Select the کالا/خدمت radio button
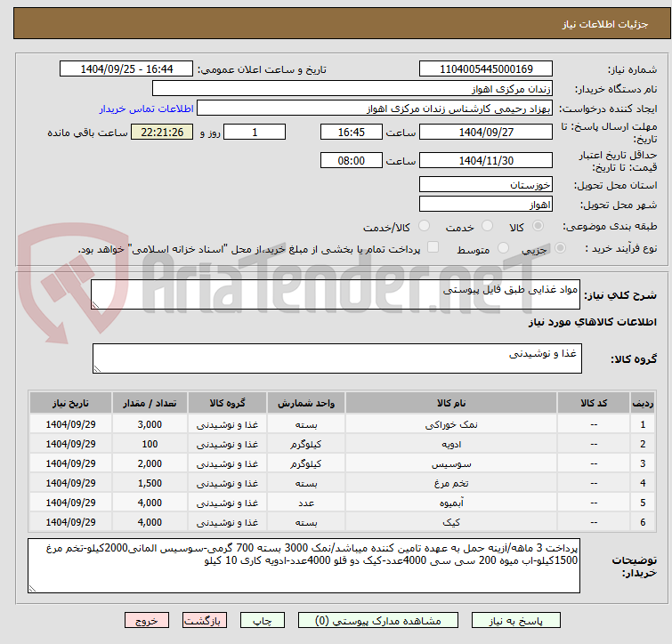The width and height of the screenshot is (672, 644). coord(424,226)
